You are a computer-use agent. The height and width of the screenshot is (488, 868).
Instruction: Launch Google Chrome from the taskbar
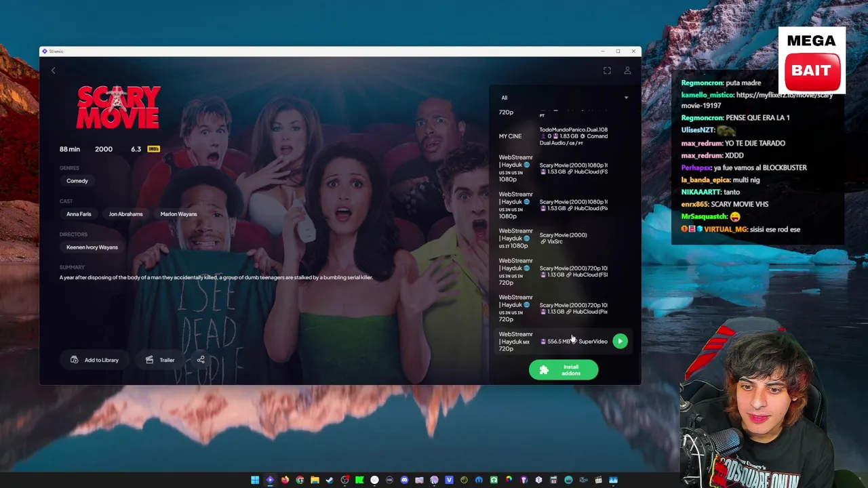pyautogui.click(x=300, y=480)
